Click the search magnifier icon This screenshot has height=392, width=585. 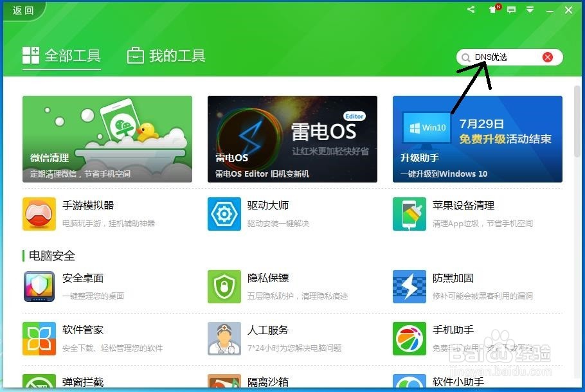pyautogui.click(x=465, y=57)
